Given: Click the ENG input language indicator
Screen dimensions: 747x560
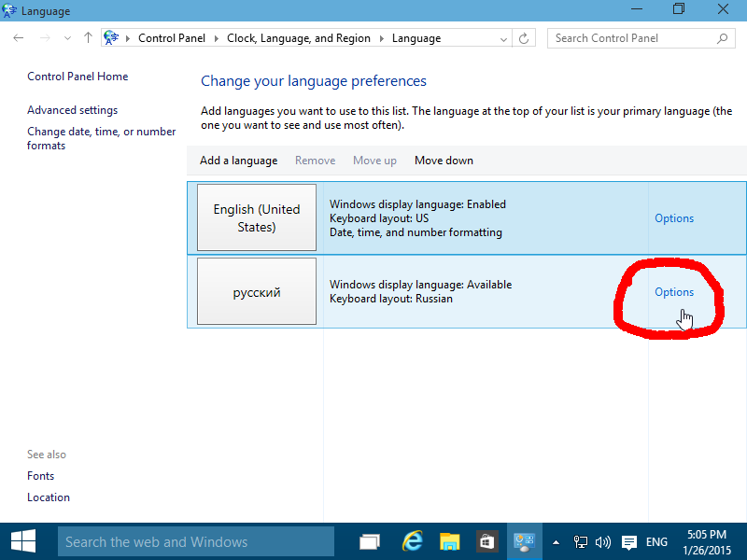Looking at the screenshot, I should click(656, 542).
